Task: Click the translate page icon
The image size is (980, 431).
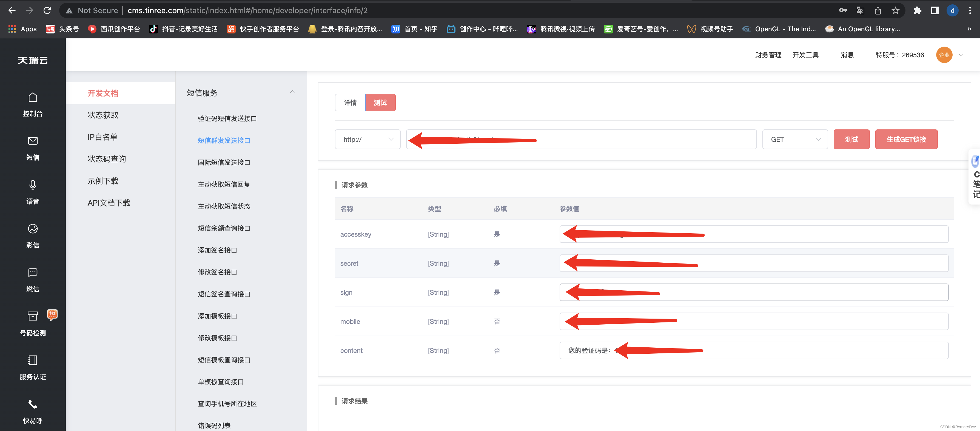Action: 860,11
